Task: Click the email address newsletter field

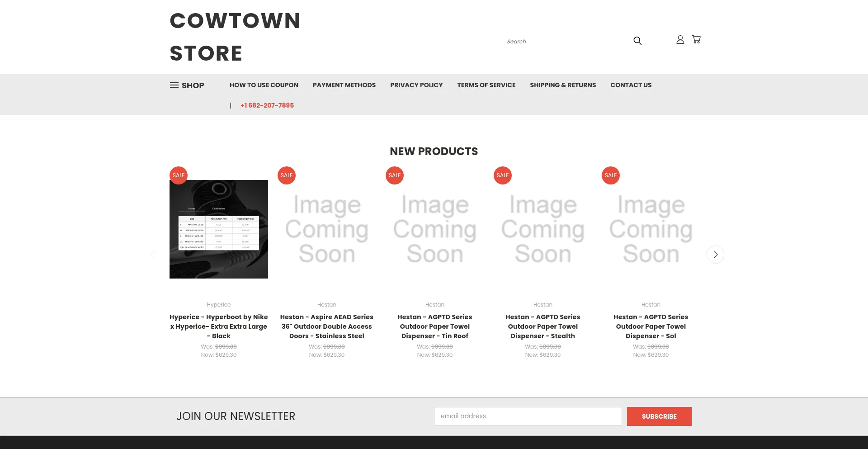Action: [528, 416]
